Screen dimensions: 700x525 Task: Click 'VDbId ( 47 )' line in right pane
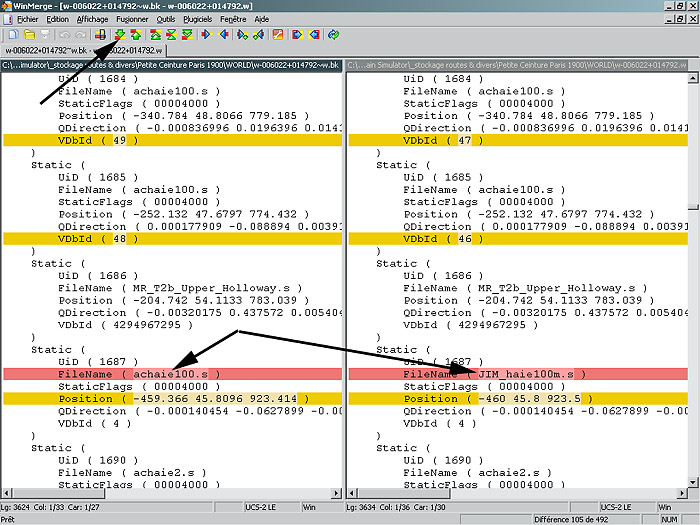point(518,140)
